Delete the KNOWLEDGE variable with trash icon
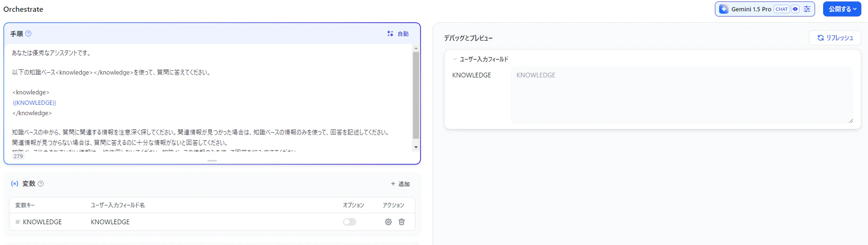Screen dimensions: 868x245 [402, 222]
